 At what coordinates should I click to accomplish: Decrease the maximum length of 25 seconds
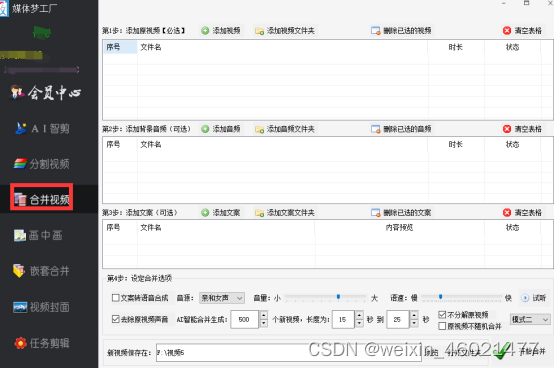(x=414, y=324)
